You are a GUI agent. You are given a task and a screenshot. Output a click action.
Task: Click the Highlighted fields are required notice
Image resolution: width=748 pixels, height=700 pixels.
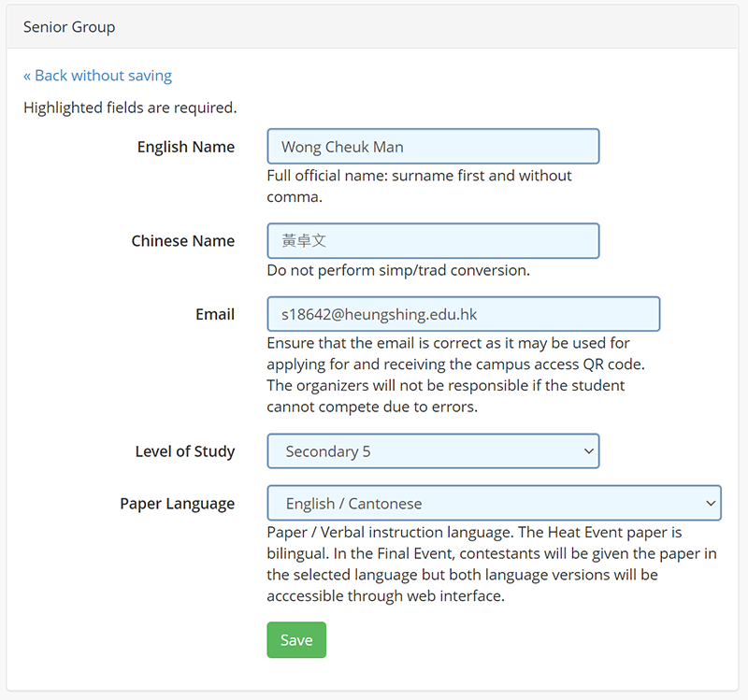(x=130, y=107)
